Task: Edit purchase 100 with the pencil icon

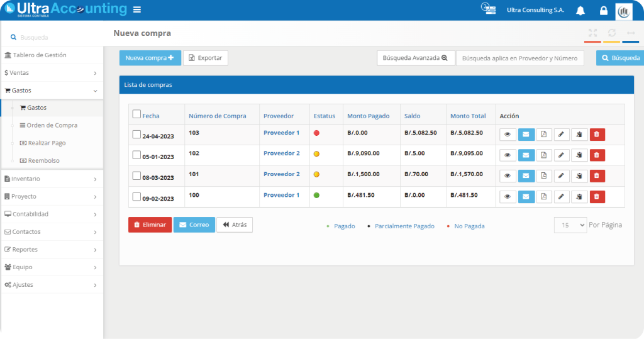Action: click(562, 197)
